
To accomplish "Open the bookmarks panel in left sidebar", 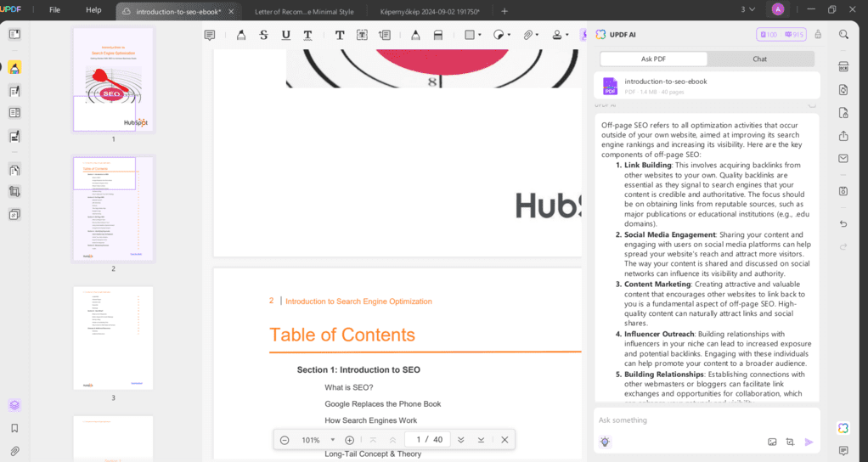I will [14, 428].
